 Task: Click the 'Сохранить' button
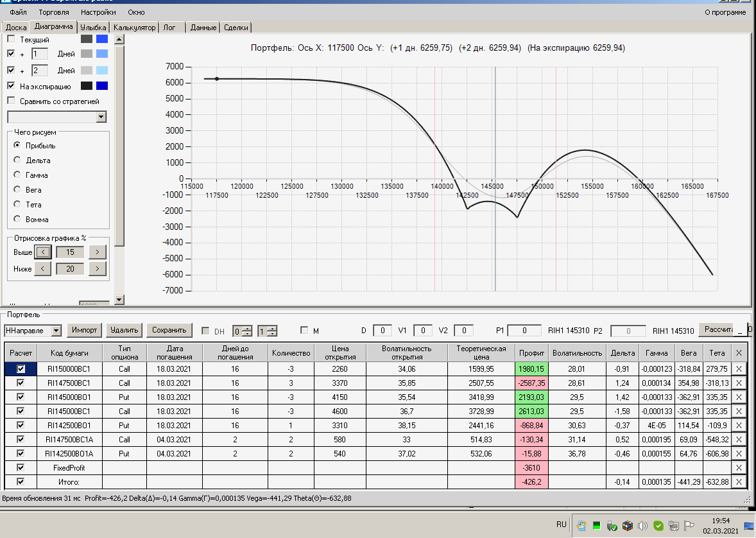pos(169,330)
